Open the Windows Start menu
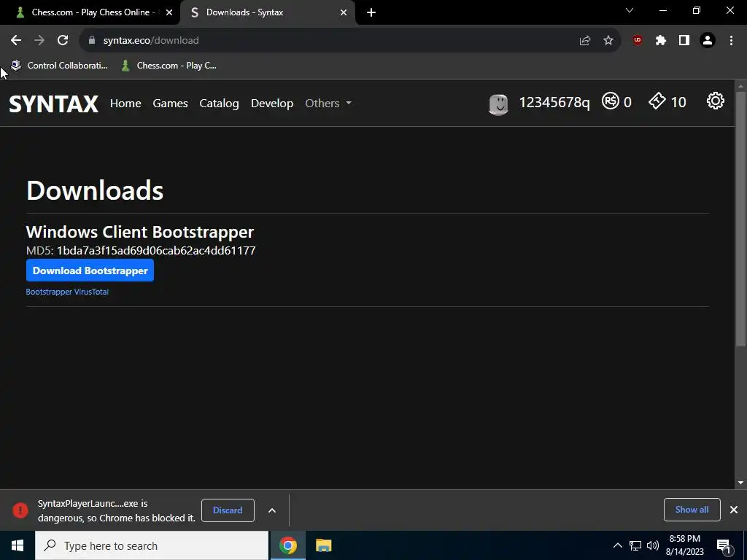 coord(18,545)
